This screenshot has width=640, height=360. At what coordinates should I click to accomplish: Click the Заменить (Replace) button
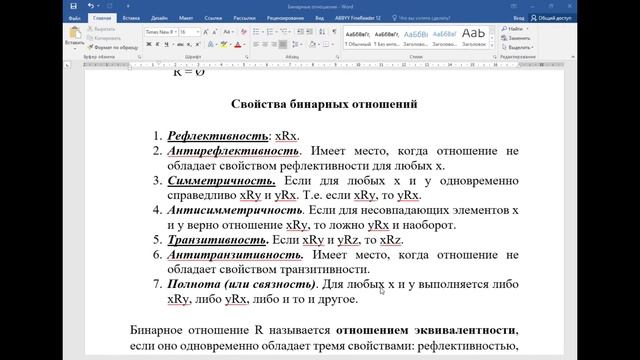pos(516,38)
